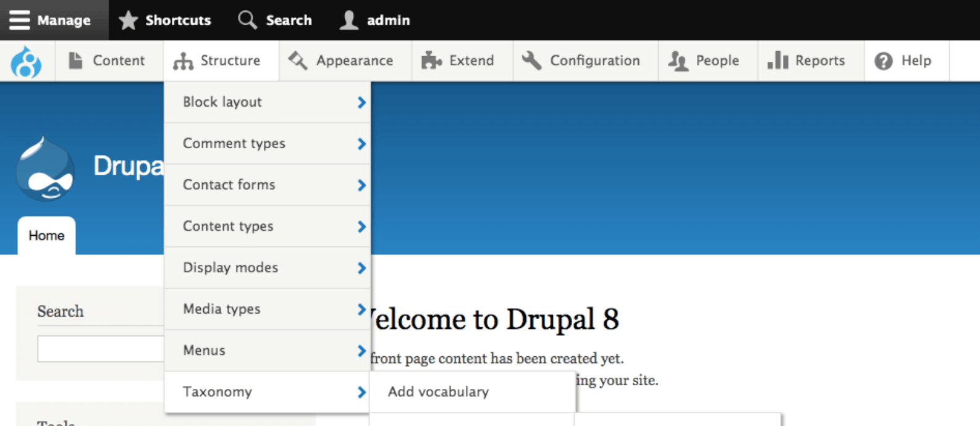The width and height of the screenshot is (980, 426).
Task: Click the Manage hamburger icon
Action: point(19,20)
